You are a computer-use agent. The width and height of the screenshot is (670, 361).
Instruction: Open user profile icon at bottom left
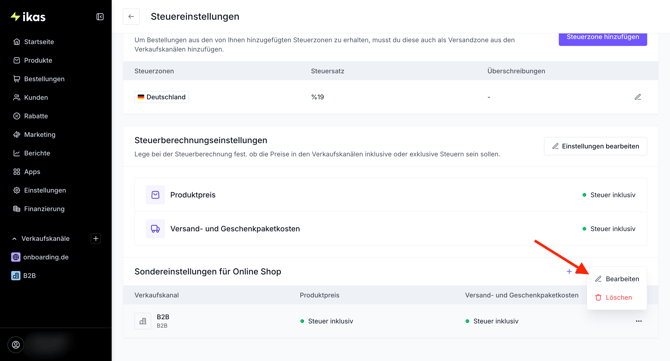coord(16,345)
